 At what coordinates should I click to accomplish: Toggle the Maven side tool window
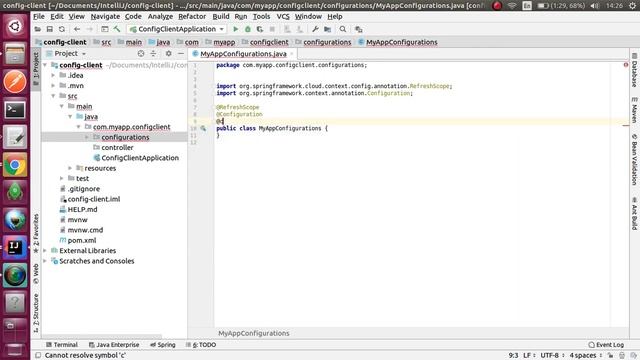(634, 110)
